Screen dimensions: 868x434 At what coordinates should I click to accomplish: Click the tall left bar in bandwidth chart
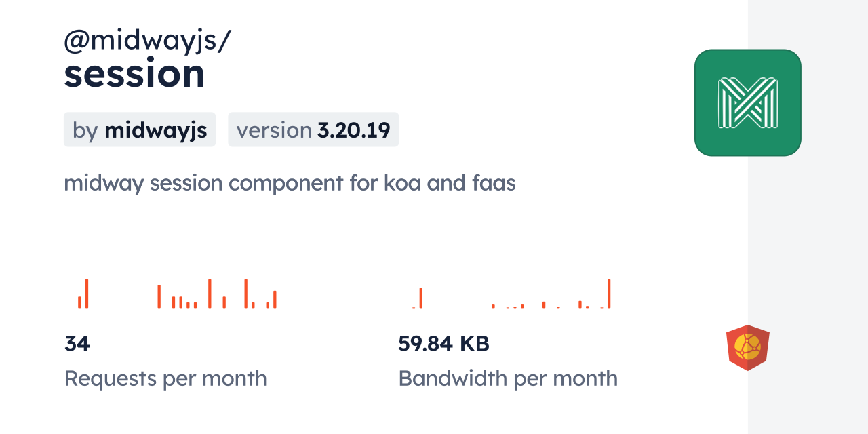click(421, 298)
